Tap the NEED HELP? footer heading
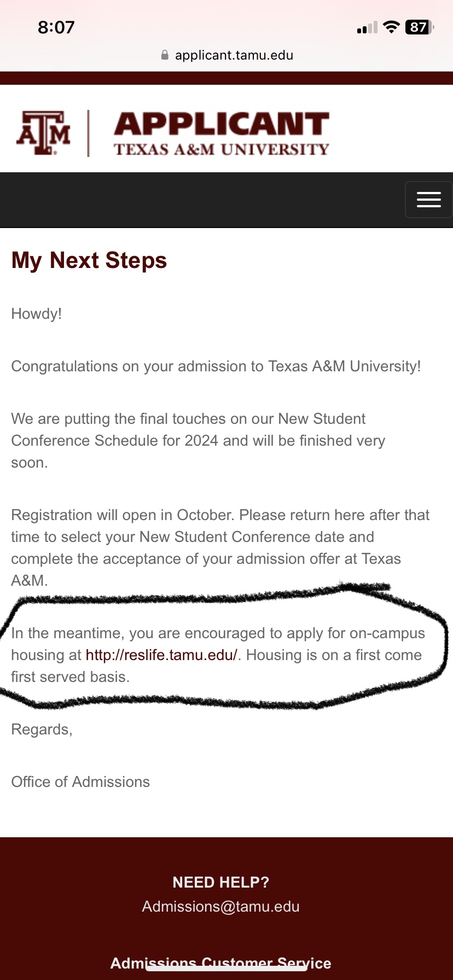453x980 pixels. point(221,882)
